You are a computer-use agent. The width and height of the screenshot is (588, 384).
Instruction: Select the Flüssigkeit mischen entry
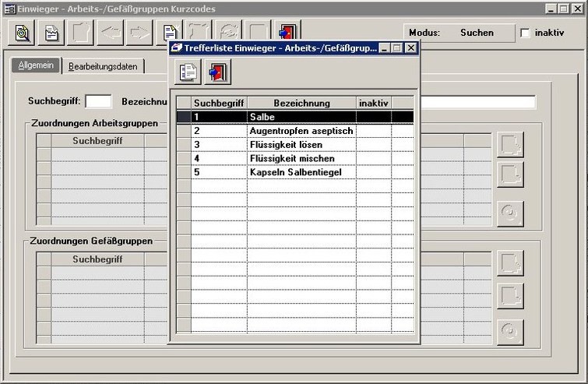(x=294, y=159)
